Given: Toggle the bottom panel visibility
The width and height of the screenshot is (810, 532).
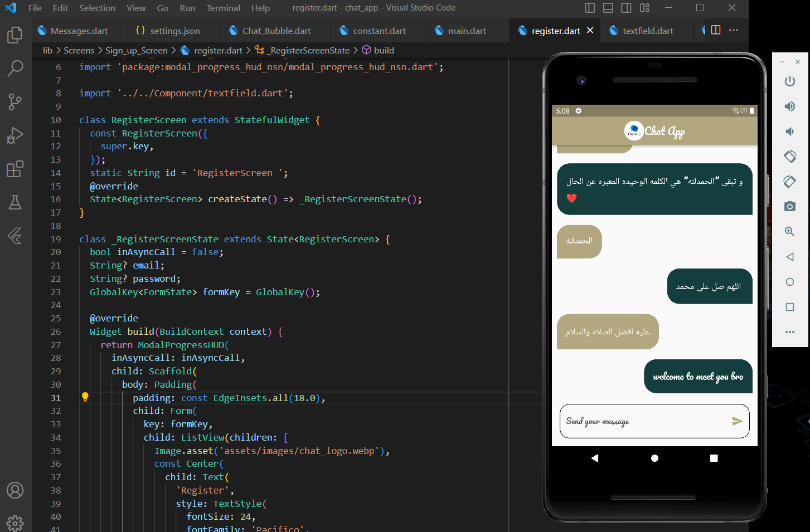Looking at the screenshot, I should (x=607, y=8).
